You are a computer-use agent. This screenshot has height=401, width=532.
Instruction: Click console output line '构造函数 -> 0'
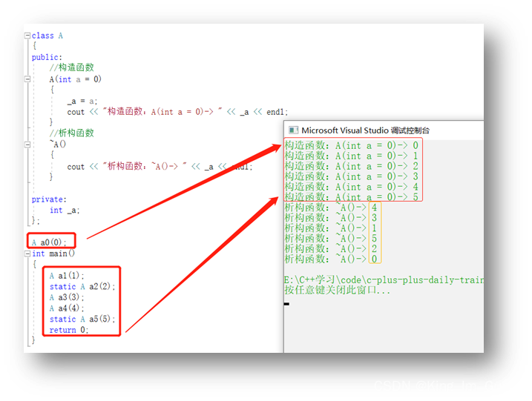pos(352,145)
